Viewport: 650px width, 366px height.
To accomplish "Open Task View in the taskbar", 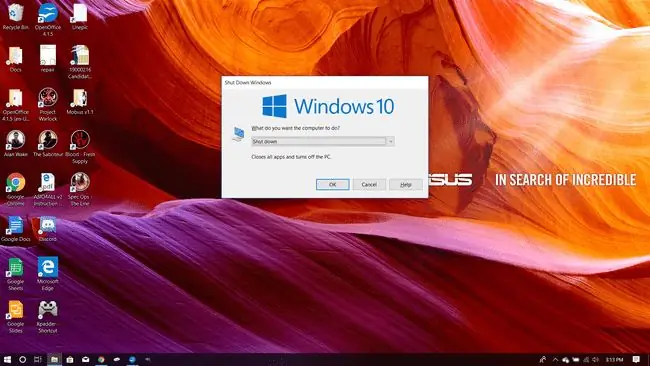I will (38, 359).
